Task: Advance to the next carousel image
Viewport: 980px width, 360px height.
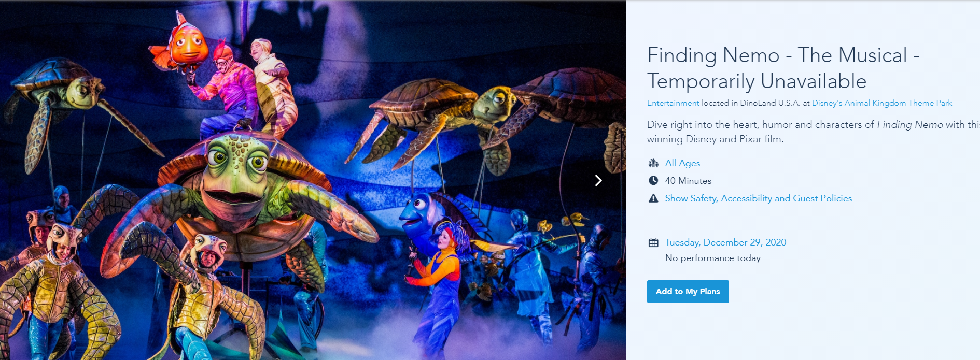Action: tap(598, 180)
